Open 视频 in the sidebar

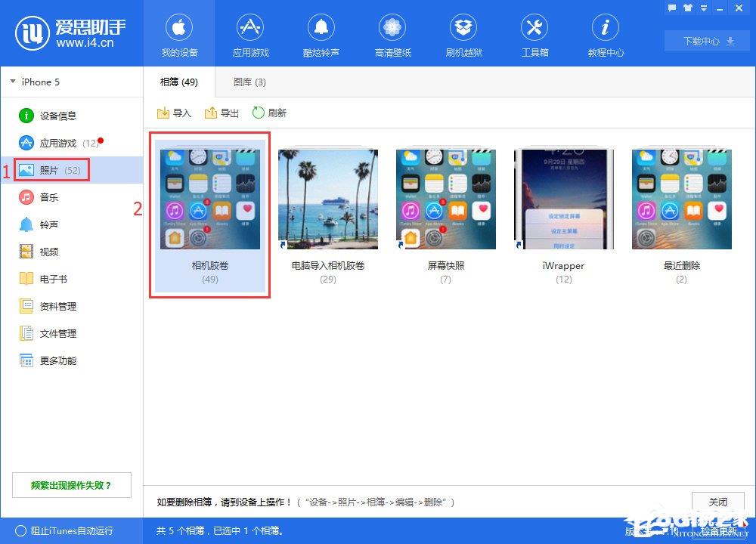tap(39, 252)
